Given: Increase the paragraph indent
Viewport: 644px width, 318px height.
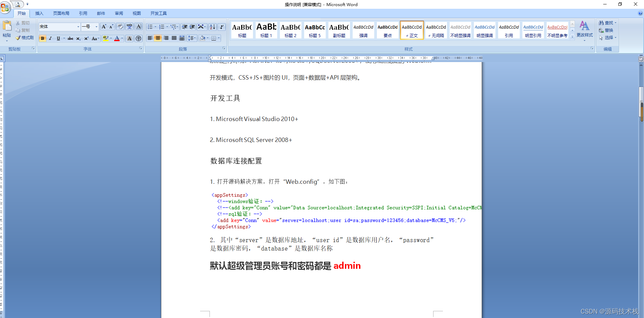Looking at the screenshot, I should 192,27.
